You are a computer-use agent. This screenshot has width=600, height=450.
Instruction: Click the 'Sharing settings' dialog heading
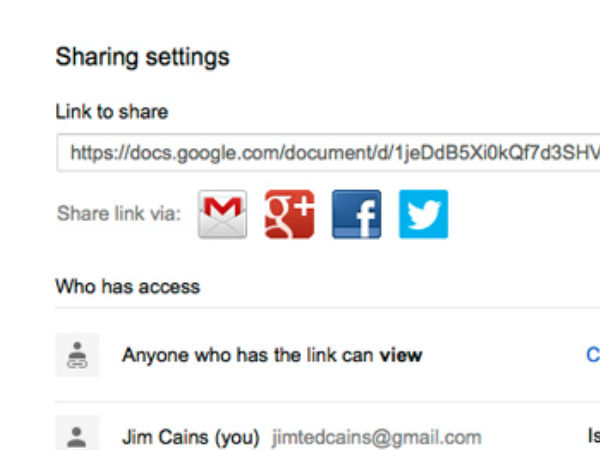[142, 57]
